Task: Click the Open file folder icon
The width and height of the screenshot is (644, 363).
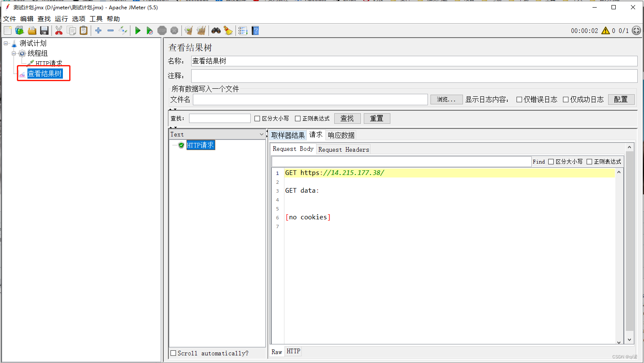Action: pos(32,30)
